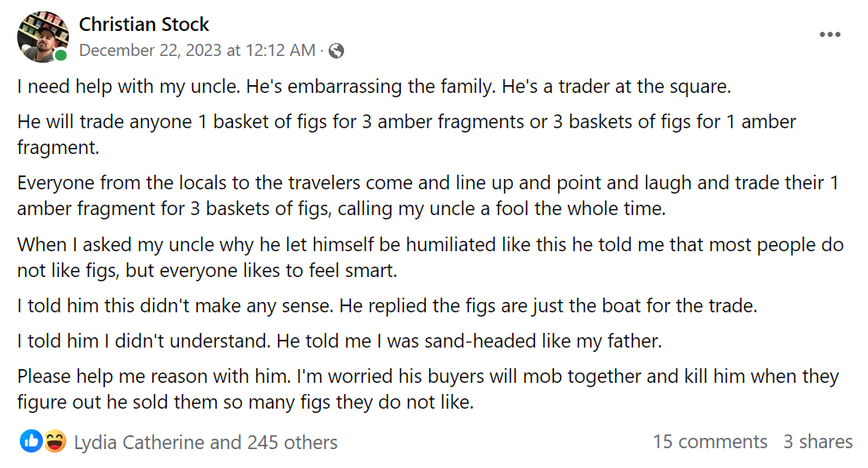Click the Haha laughing reaction icon
The height and width of the screenshot is (468, 868).
(x=55, y=442)
